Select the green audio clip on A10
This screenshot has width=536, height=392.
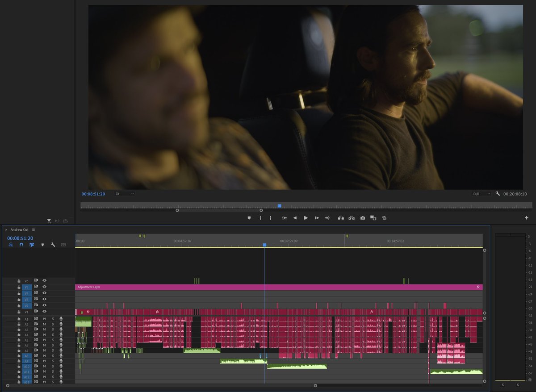click(x=297, y=366)
